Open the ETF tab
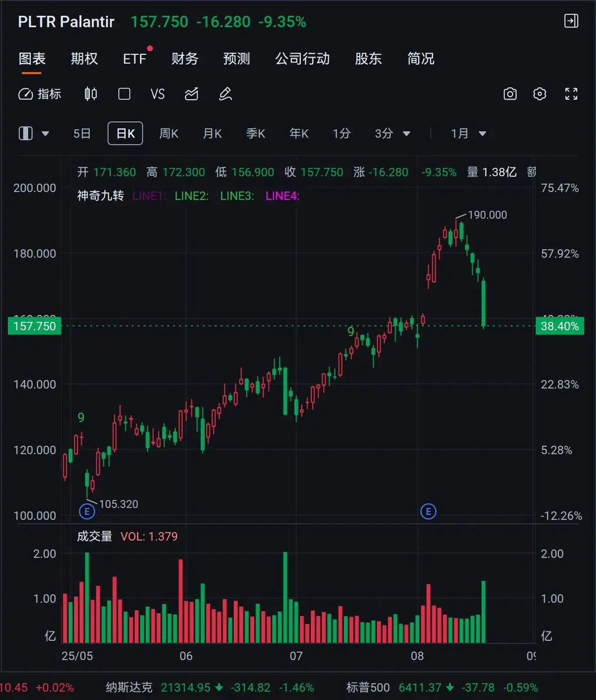The width and height of the screenshot is (596, 700). pyautogui.click(x=135, y=59)
